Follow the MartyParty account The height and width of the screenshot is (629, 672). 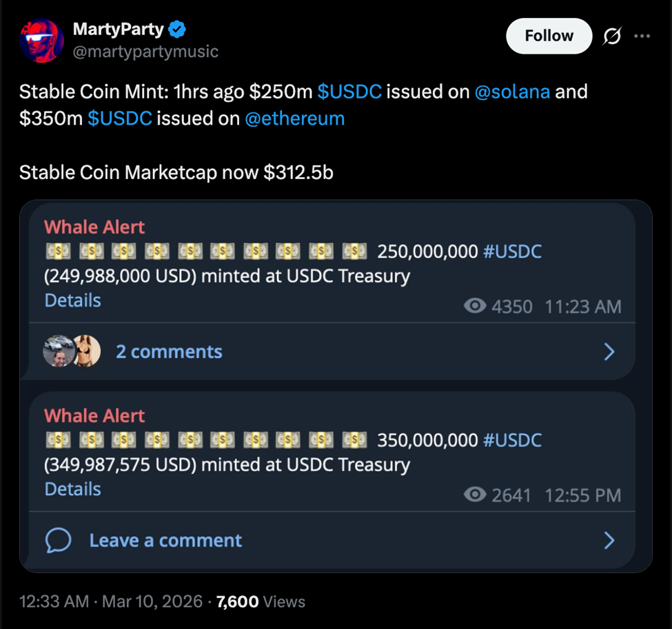(549, 35)
